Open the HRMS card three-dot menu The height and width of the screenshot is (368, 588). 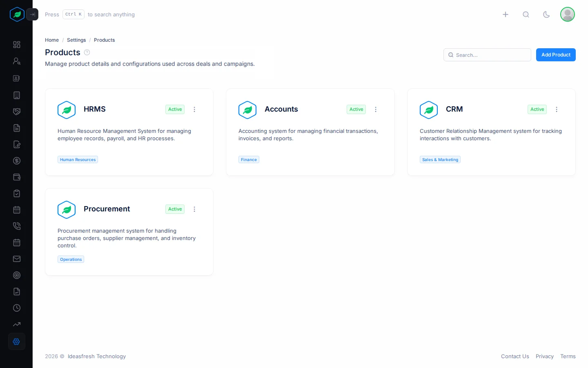(x=194, y=109)
